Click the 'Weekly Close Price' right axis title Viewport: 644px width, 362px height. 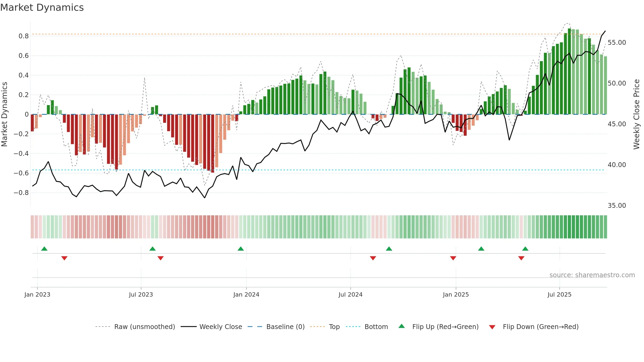coord(636,114)
